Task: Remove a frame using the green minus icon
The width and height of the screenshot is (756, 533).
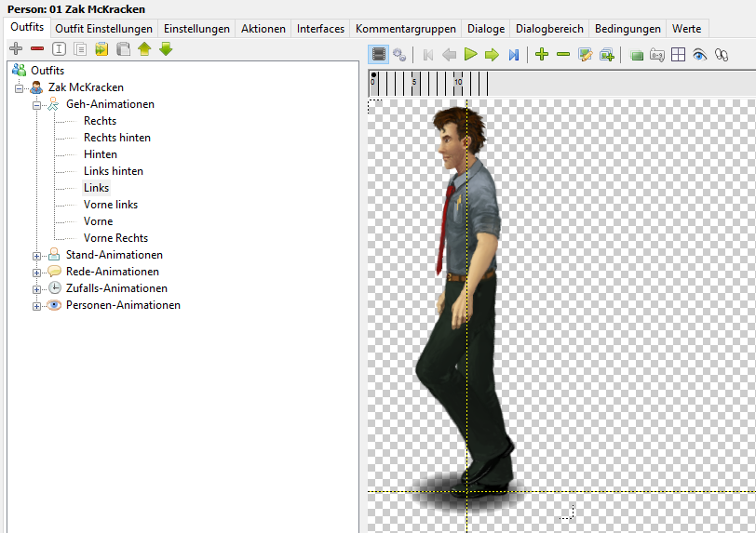Action: (x=563, y=55)
